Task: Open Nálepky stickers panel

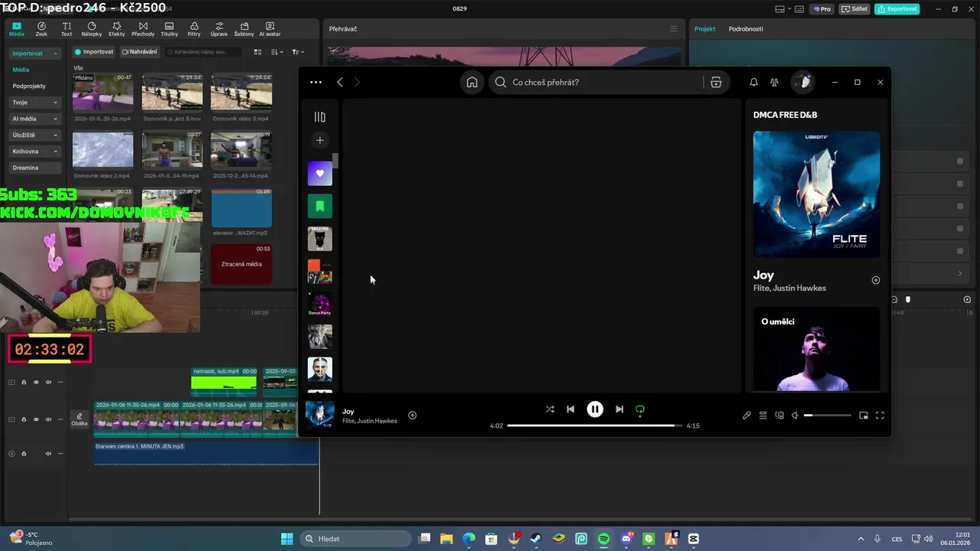Action: click(91, 29)
